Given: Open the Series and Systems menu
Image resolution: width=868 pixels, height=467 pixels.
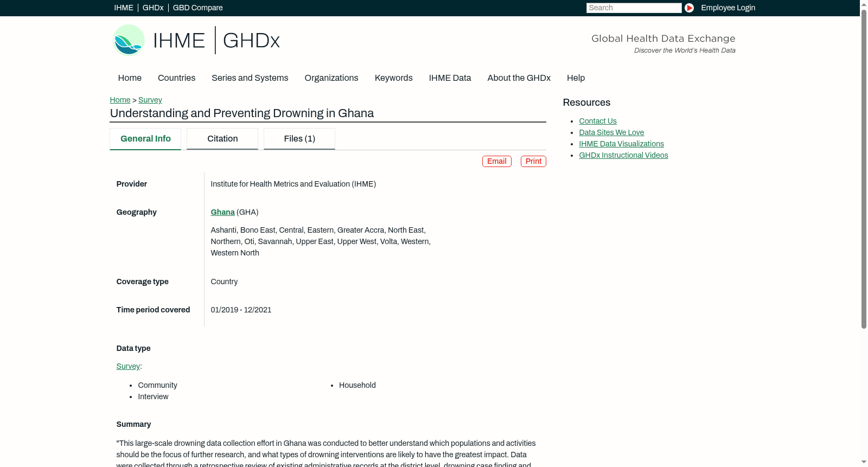Looking at the screenshot, I should point(250,78).
